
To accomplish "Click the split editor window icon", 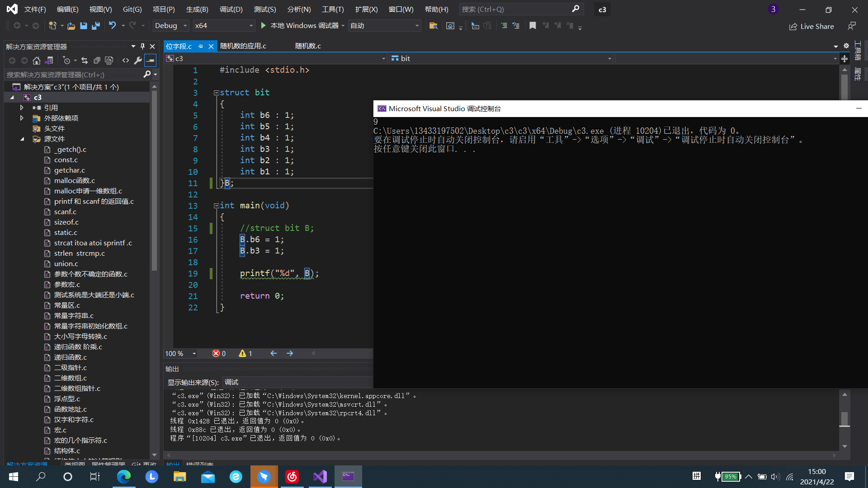I will tap(844, 59).
